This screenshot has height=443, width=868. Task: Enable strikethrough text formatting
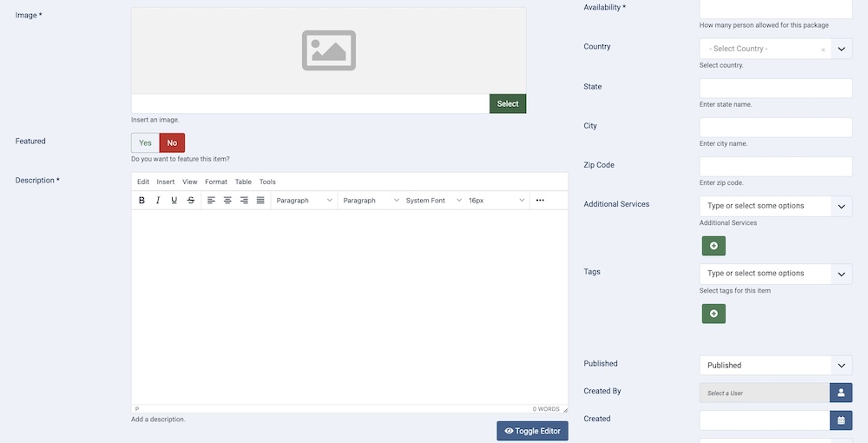point(191,201)
